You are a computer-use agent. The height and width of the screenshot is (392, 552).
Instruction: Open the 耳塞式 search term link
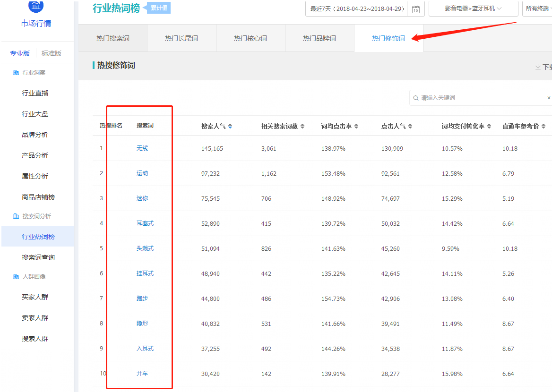point(145,223)
